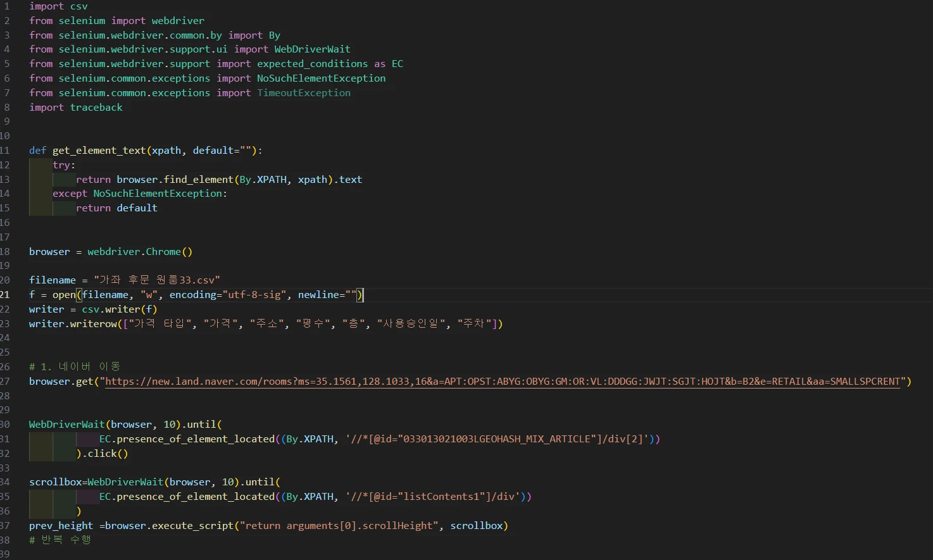Click the "가좌 후문 원룸33.csv" filename string

coord(156,280)
